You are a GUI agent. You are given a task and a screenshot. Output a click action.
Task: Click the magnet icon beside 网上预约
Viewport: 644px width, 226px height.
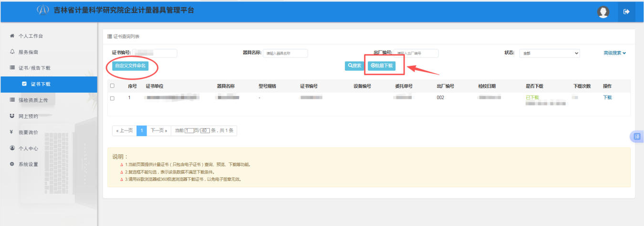click(x=12, y=116)
